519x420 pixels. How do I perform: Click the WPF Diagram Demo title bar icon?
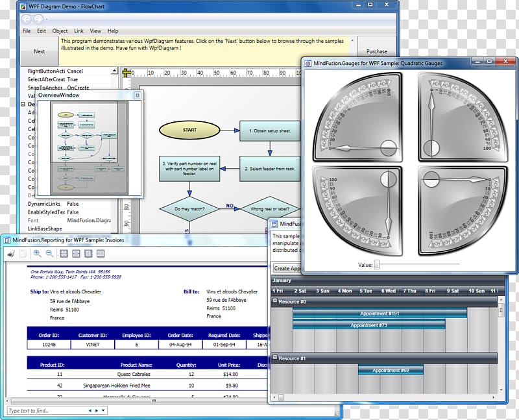point(23,6)
